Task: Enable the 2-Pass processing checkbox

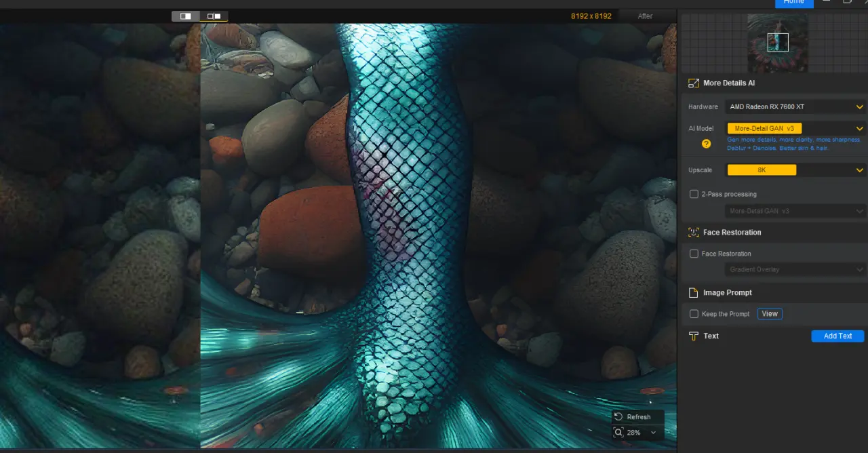Action: point(694,194)
